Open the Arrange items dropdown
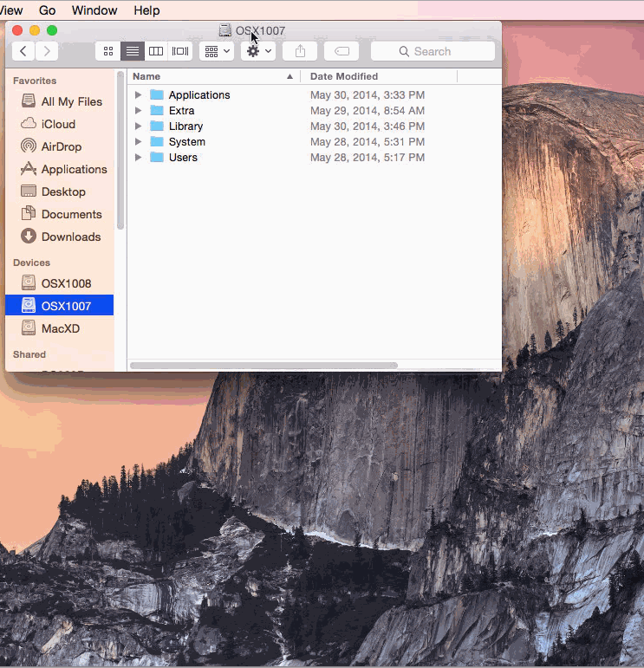The height and width of the screenshot is (668, 644). 216,51
